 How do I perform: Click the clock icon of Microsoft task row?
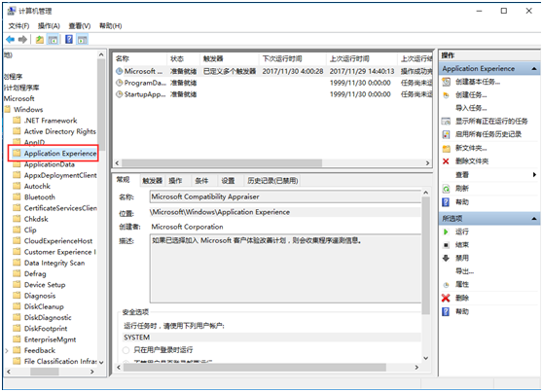point(120,71)
